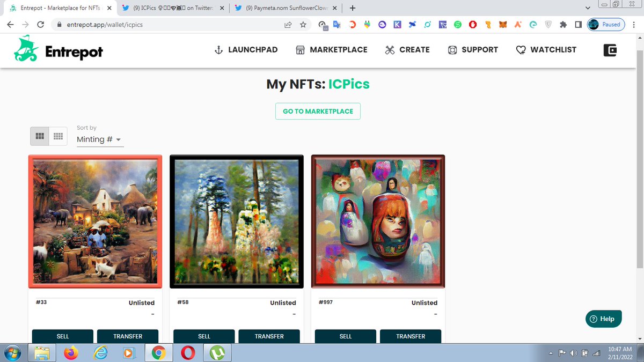The width and height of the screenshot is (644, 362).
Task: Switch to large grid view
Action: (x=40, y=136)
